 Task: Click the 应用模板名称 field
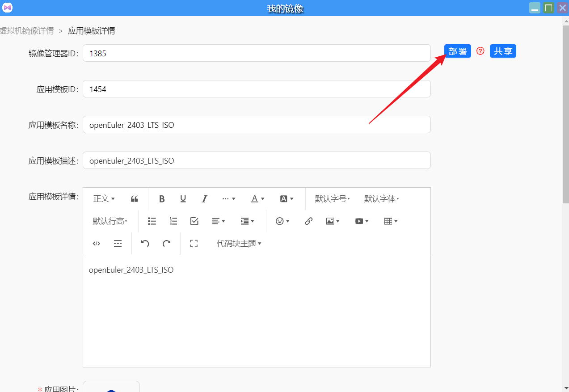click(x=257, y=125)
